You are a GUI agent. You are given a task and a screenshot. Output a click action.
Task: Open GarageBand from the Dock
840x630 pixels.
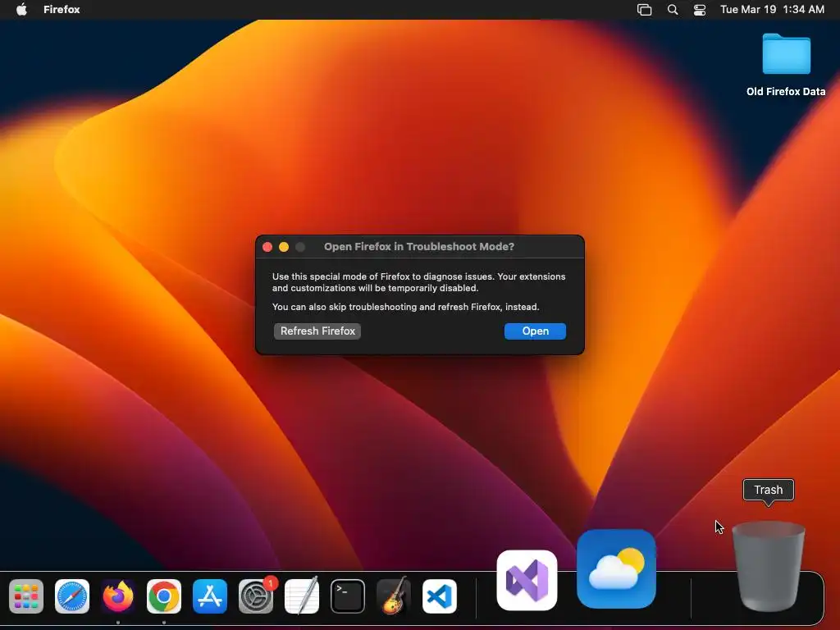[x=394, y=596]
